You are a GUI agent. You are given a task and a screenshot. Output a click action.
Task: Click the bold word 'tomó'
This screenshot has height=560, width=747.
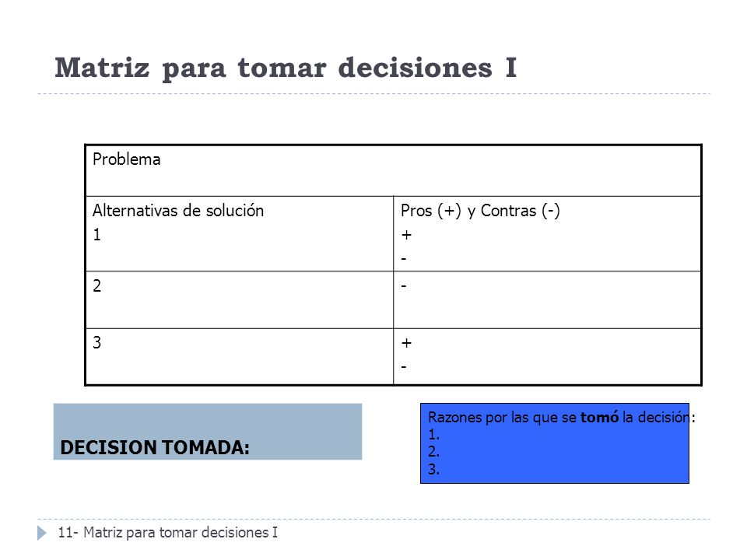pos(599,418)
